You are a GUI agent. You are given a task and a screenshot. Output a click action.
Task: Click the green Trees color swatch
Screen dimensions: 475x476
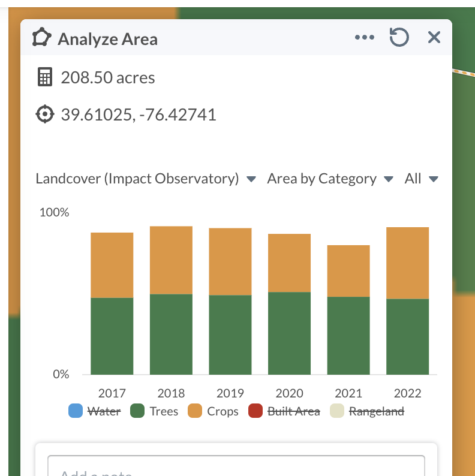137,411
